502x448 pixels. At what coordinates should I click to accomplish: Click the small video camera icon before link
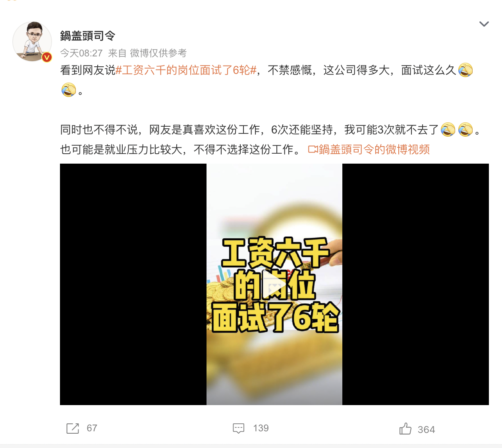tap(313, 149)
